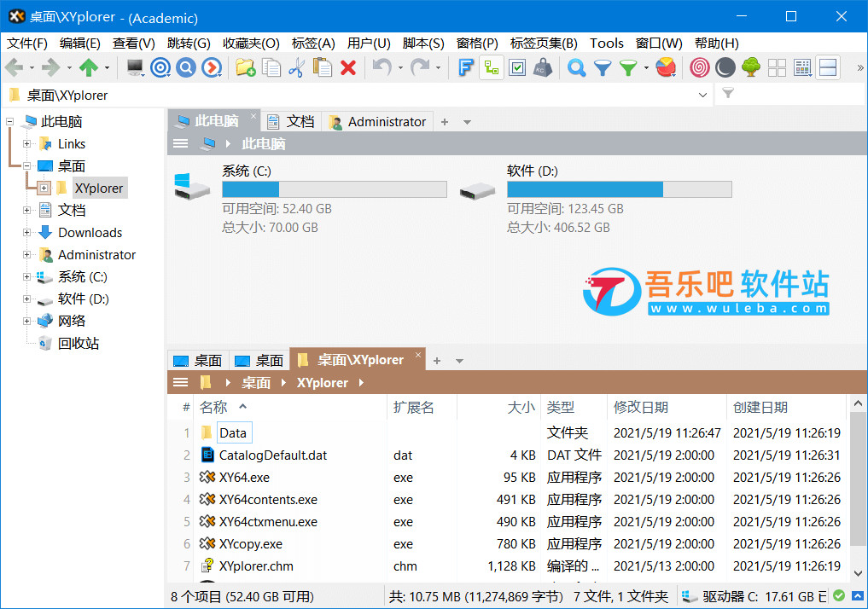Expand the Links tree node

[26, 144]
